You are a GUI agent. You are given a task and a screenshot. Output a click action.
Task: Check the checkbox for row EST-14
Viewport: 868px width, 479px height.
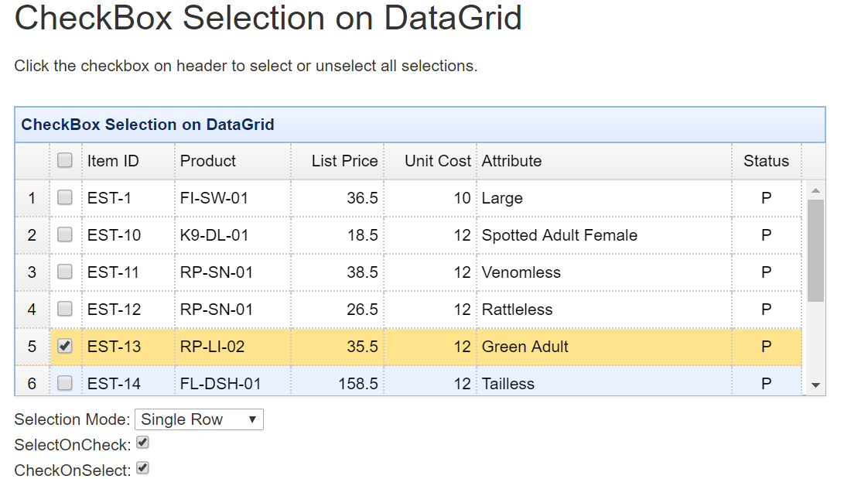tap(65, 382)
